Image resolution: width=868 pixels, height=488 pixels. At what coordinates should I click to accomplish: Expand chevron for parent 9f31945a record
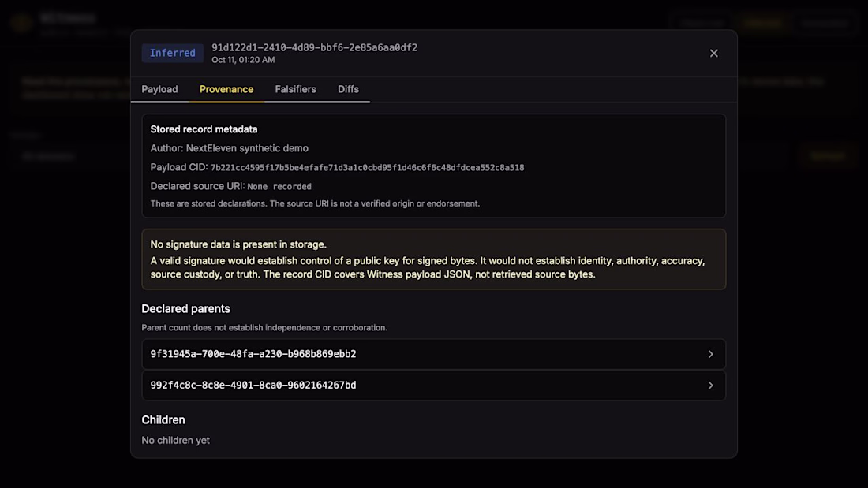tap(711, 354)
